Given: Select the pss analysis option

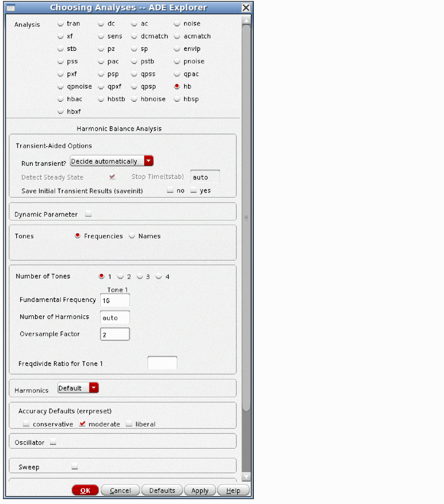Looking at the screenshot, I should tap(60, 61).
